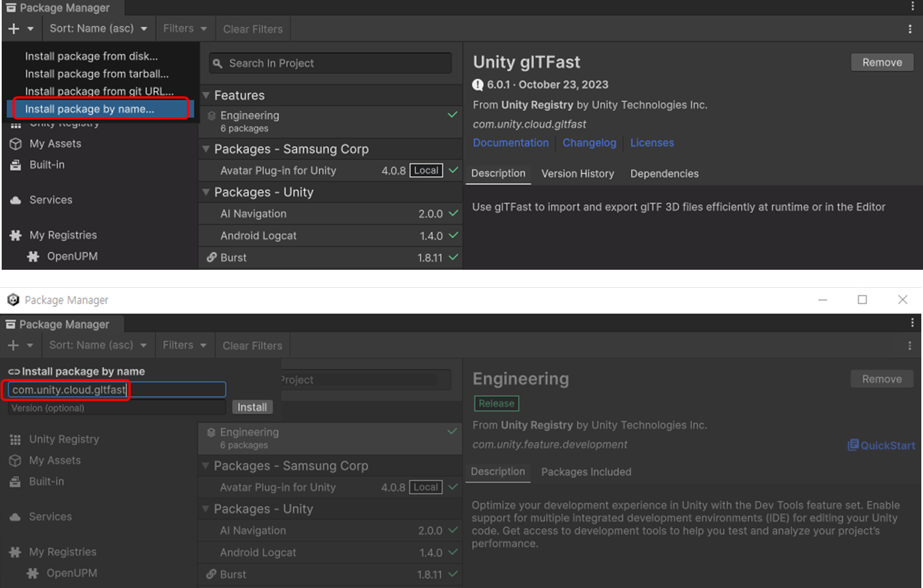
Task: Open add package plus menu in lower window
Action: (x=20, y=345)
